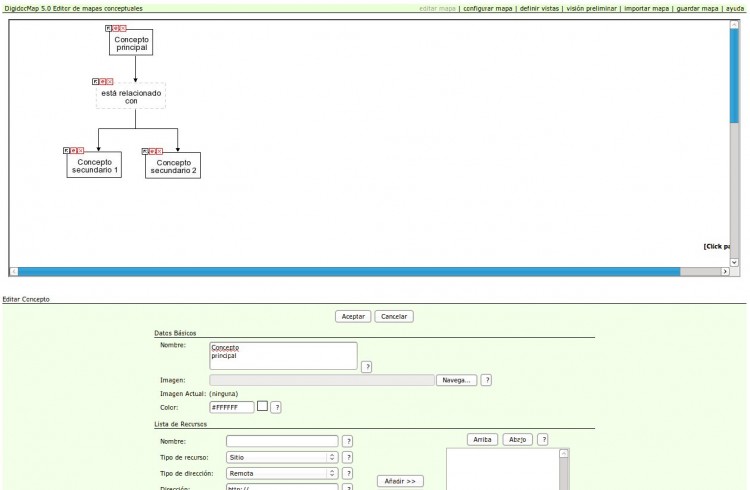Click the resource Nombre input field
This screenshot has height=490, width=750.
click(282, 441)
